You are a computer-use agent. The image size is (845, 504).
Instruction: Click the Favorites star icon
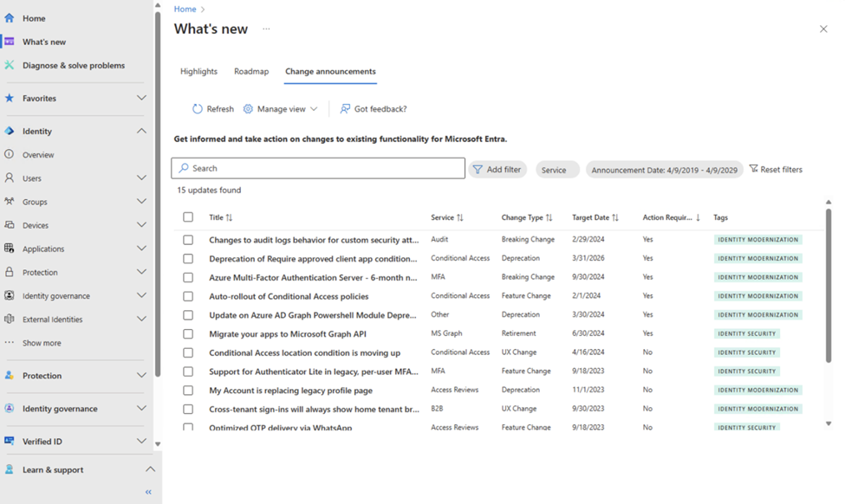click(10, 98)
